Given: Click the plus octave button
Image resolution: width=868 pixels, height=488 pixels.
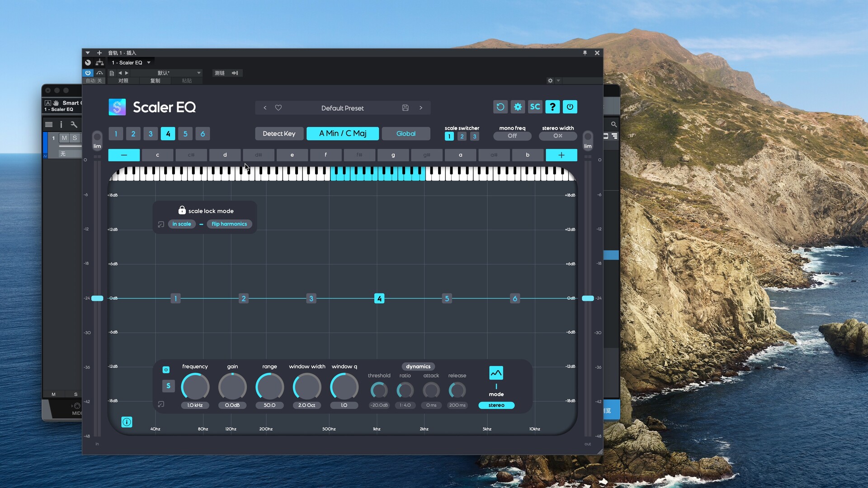Looking at the screenshot, I should tap(561, 155).
